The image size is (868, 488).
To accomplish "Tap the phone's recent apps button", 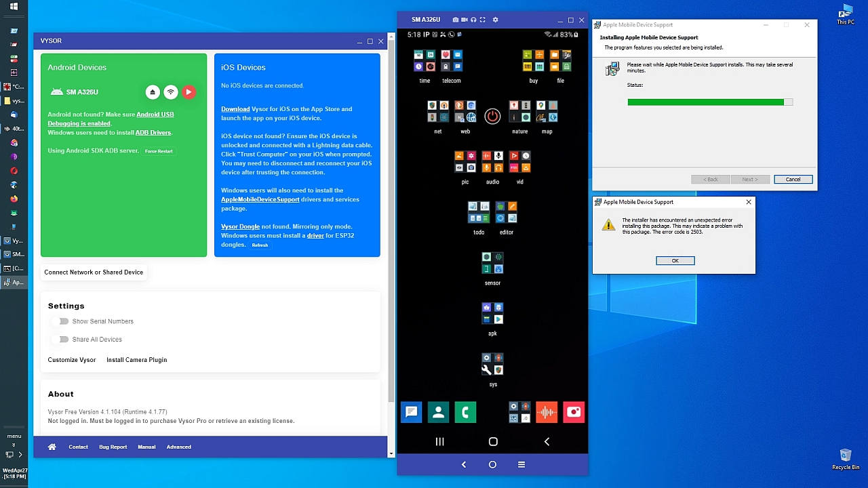I will point(439,442).
